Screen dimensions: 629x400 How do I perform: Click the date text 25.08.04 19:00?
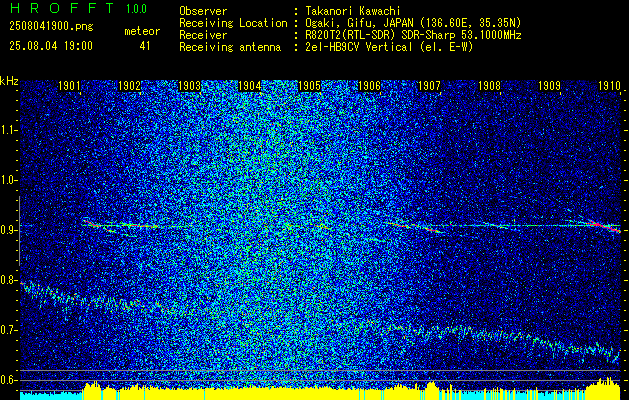[x=51, y=46]
